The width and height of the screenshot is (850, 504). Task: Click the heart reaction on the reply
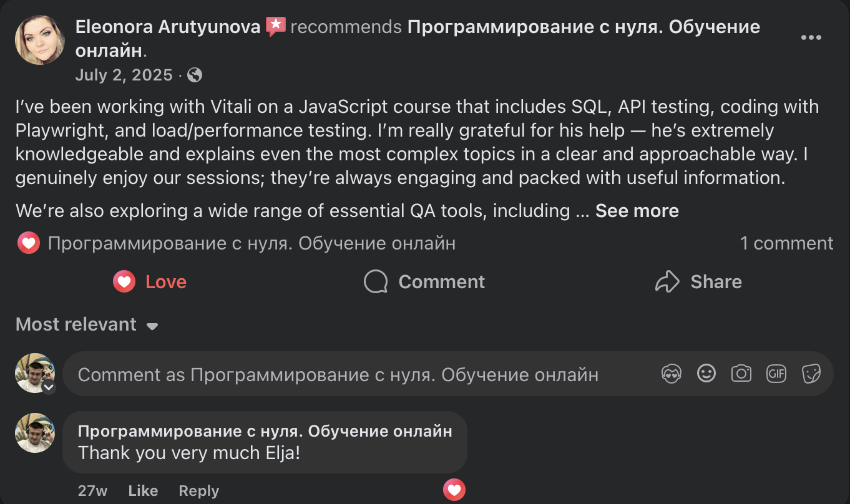454,490
